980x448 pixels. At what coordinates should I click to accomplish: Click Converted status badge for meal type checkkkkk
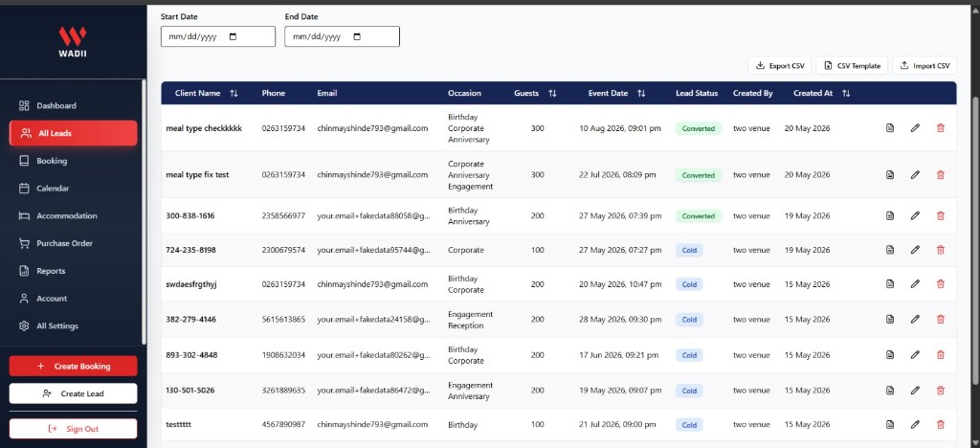(698, 128)
